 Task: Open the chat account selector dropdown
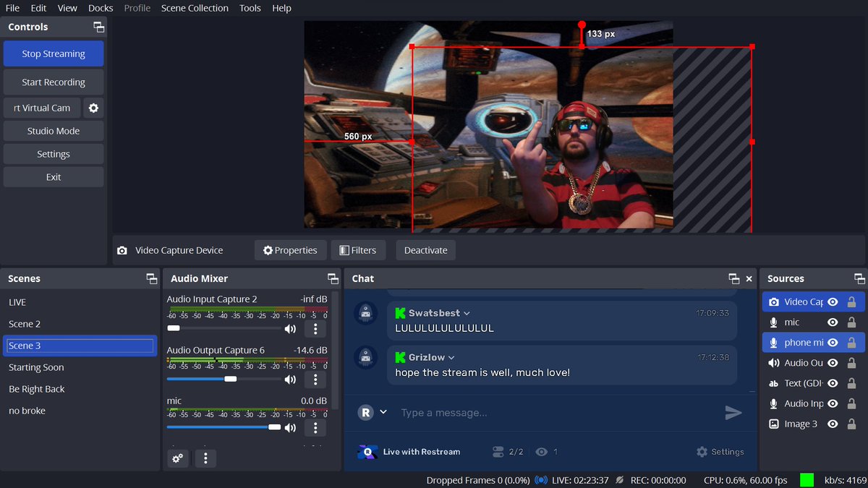point(383,412)
